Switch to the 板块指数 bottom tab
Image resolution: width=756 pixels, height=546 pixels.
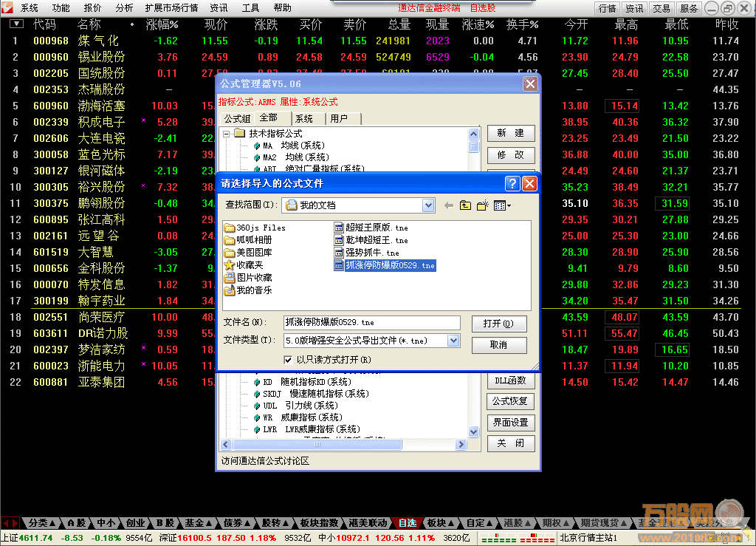319,523
